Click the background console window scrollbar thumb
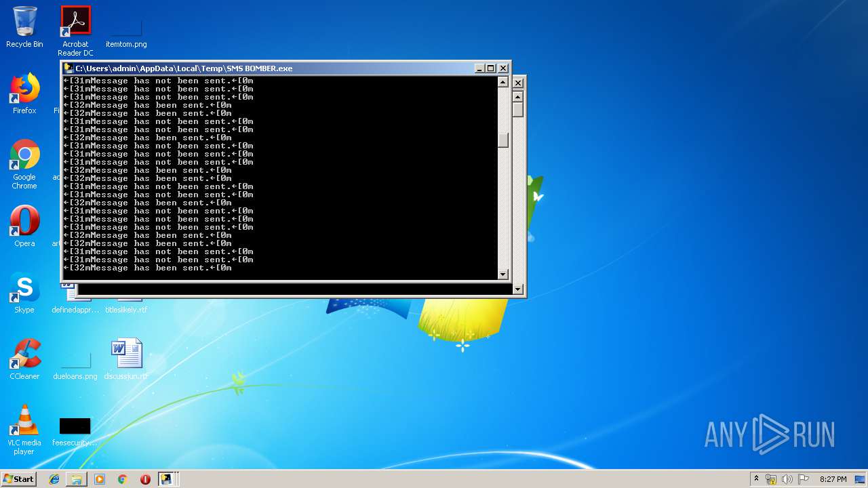Screen dimensions: 868x488 [518, 110]
